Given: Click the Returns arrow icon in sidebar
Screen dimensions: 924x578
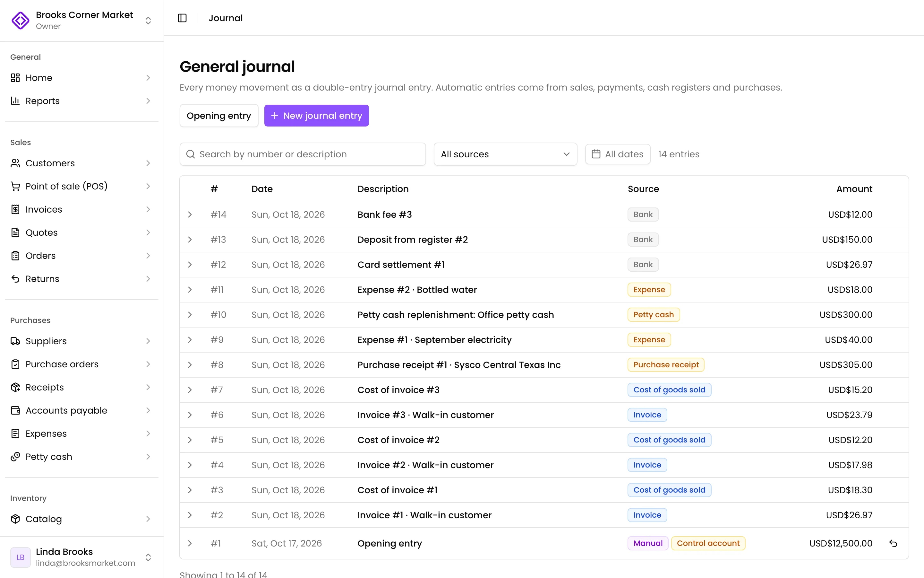Looking at the screenshot, I should tap(15, 279).
